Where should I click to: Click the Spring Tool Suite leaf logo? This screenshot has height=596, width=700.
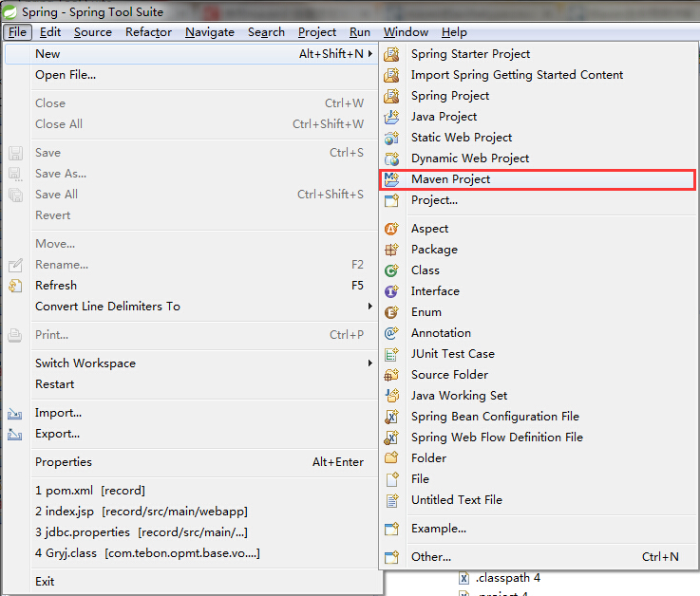pos(9,12)
